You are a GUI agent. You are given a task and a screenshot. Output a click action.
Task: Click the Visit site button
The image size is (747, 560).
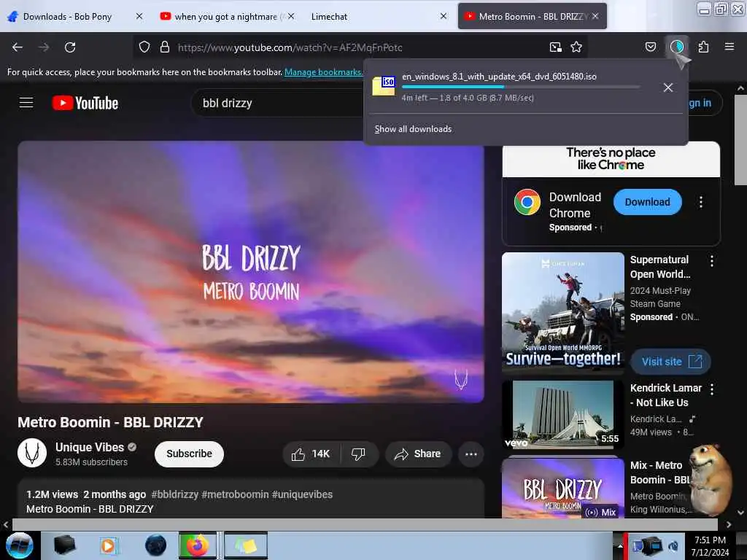pyautogui.click(x=671, y=362)
